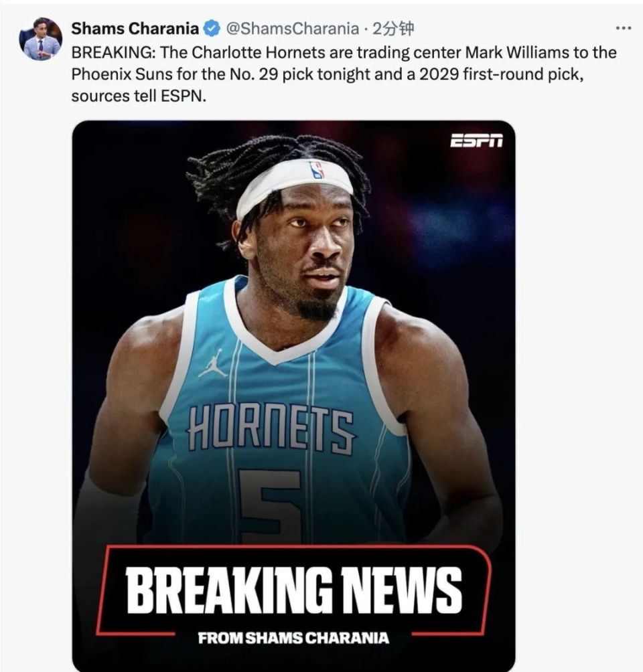Open the player photo at his face

[309, 248]
